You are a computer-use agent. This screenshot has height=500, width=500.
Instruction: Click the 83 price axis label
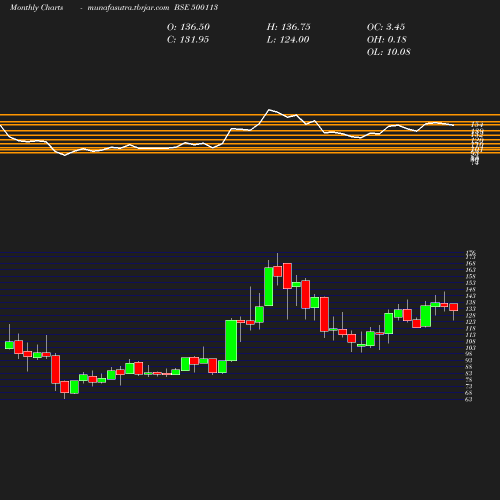pyautogui.click(x=469, y=373)
